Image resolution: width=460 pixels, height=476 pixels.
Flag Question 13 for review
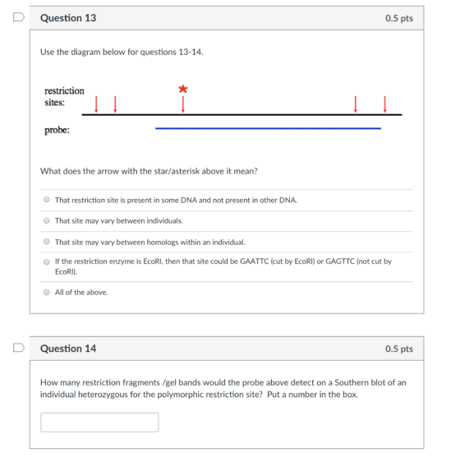pyautogui.click(x=19, y=17)
